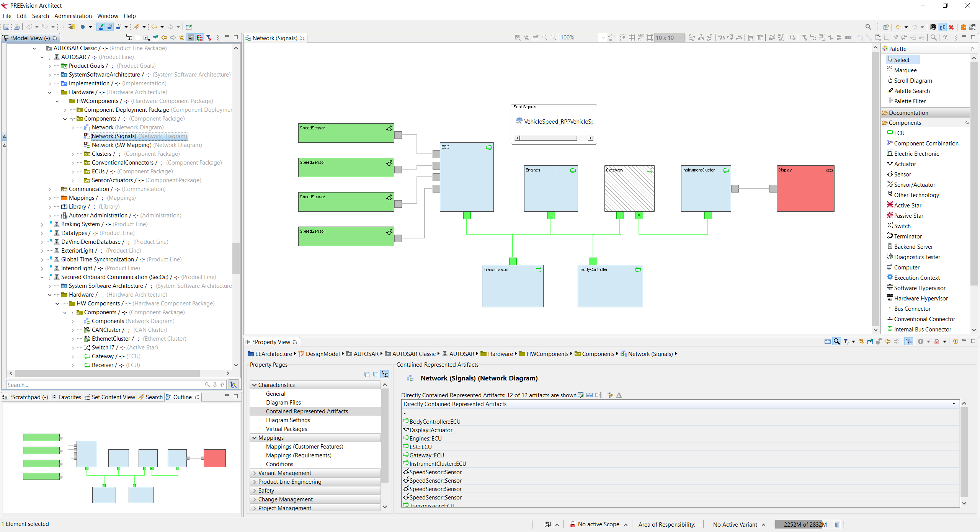Open Virtual Packages property page

286,429
